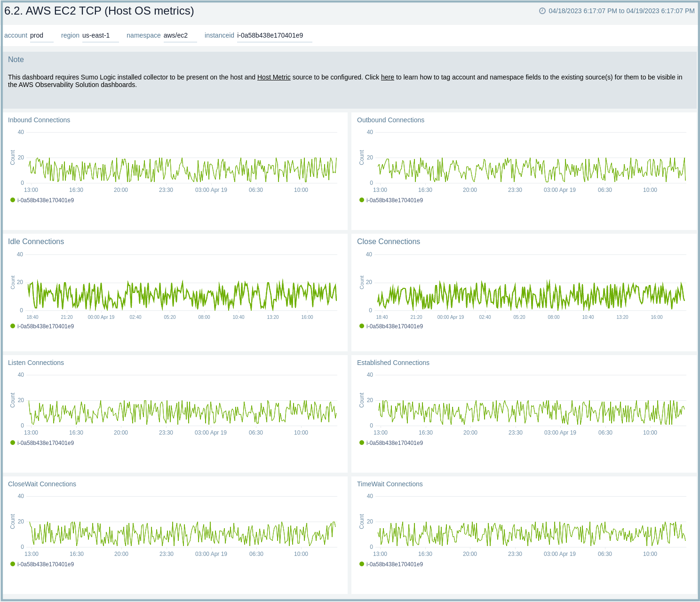
Task: Select the Established Connections panel title
Action: click(x=393, y=363)
